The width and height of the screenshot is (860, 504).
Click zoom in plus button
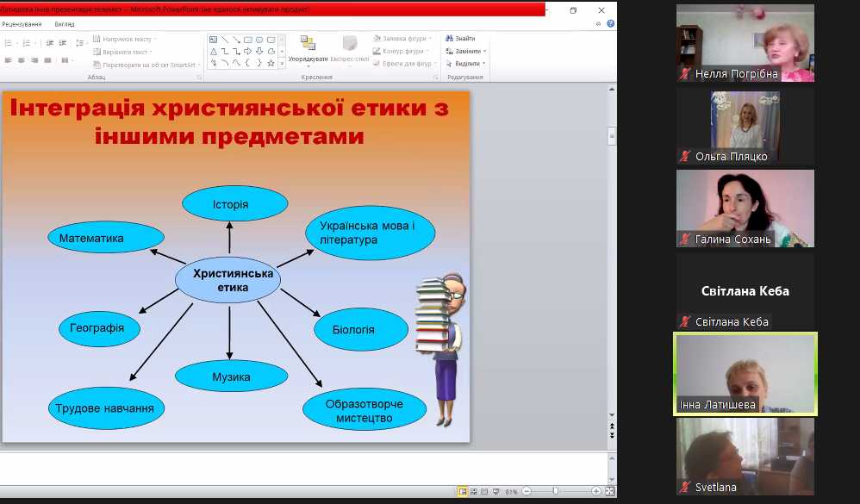point(596,491)
